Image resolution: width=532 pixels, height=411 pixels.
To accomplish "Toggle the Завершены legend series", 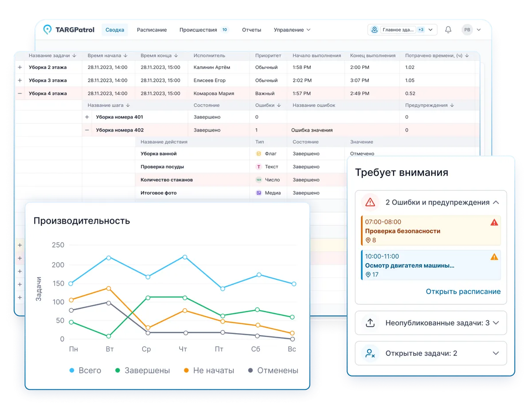I will (142, 370).
